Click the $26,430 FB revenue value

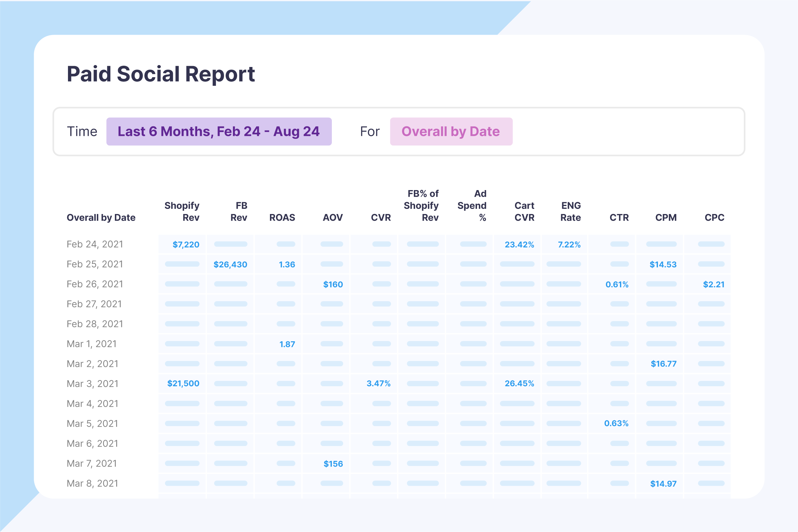(230, 265)
